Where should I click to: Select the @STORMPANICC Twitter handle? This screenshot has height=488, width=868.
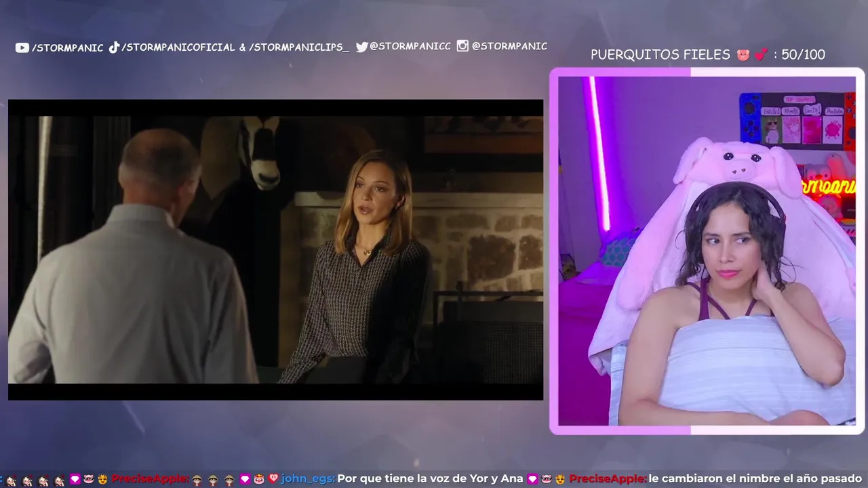410,46
